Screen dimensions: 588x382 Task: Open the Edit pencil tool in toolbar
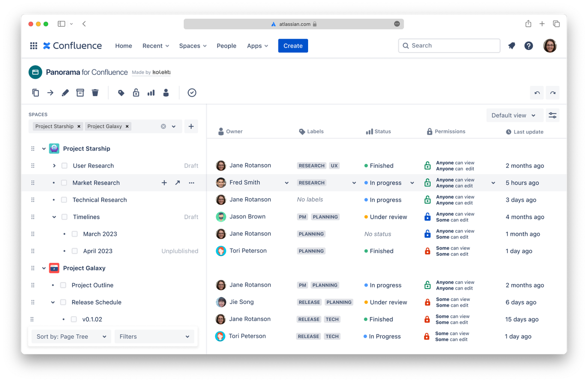click(65, 93)
